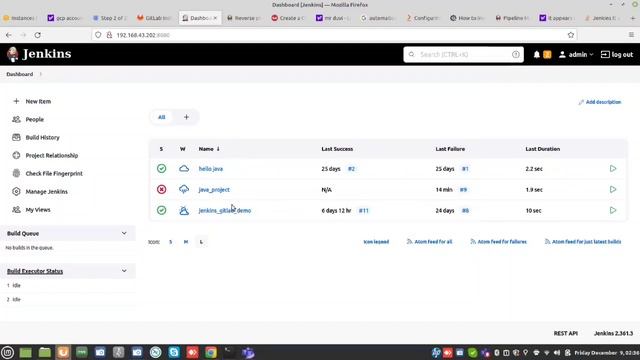Click Dashboard breadcrumb
640x360 pixels.
[x=20, y=74]
